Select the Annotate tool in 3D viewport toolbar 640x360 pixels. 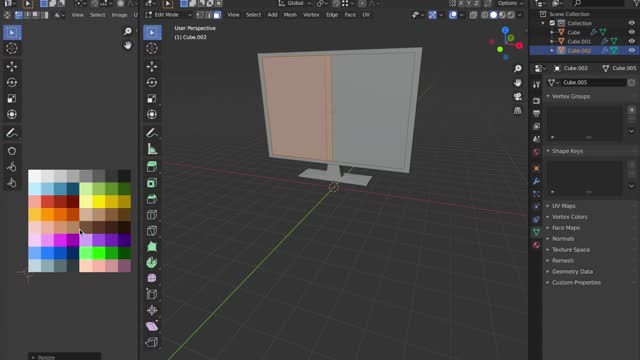[152, 133]
